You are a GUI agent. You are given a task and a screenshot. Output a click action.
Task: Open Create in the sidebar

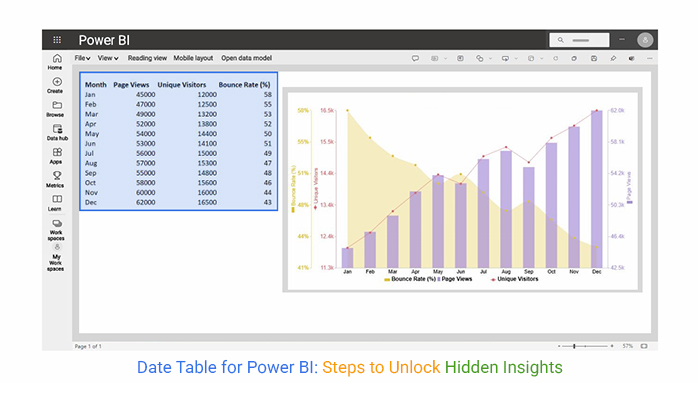pos(57,85)
